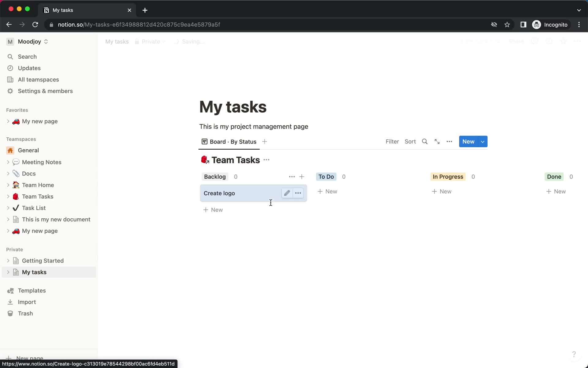Click the Board view icon
The height and width of the screenshot is (368, 588).
pos(205,141)
